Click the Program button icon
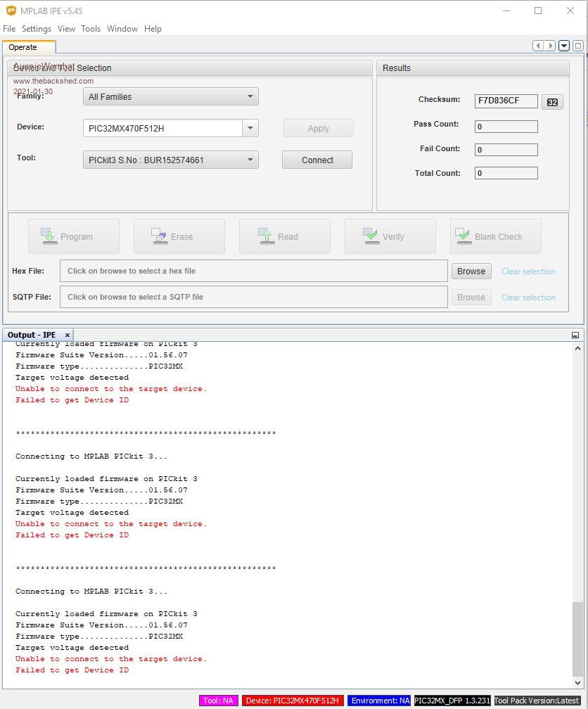The image size is (588, 709). (49, 236)
